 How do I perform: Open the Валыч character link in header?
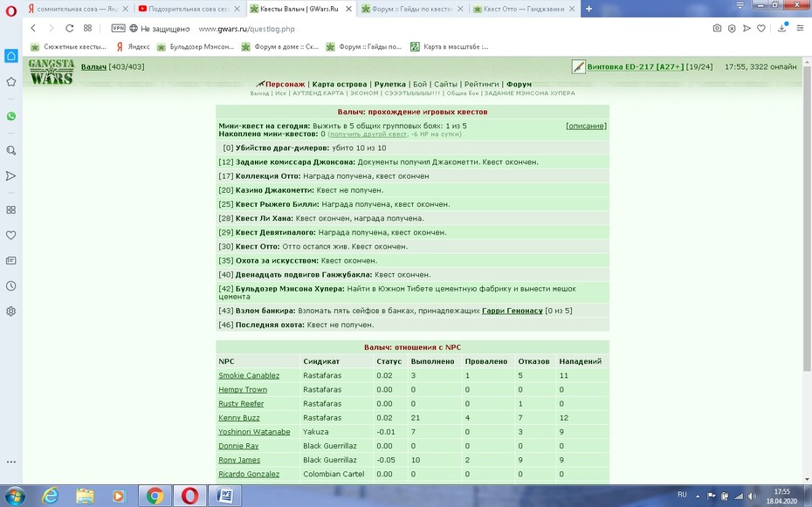[x=93, y=66]
